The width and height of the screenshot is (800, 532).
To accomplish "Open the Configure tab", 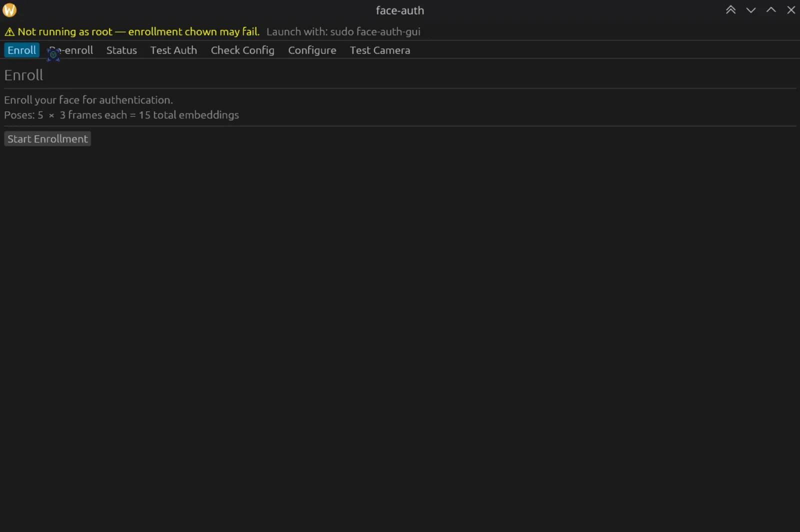I will pos(312,50).
